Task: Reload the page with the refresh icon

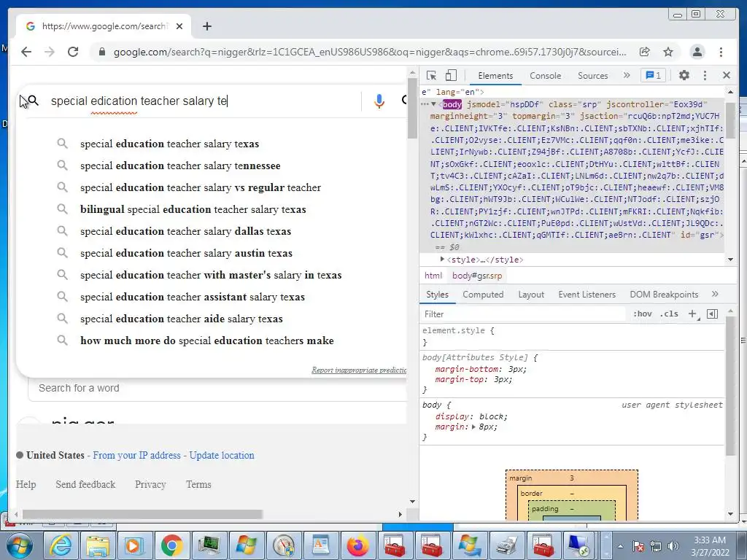Action: tap(73, 52)
